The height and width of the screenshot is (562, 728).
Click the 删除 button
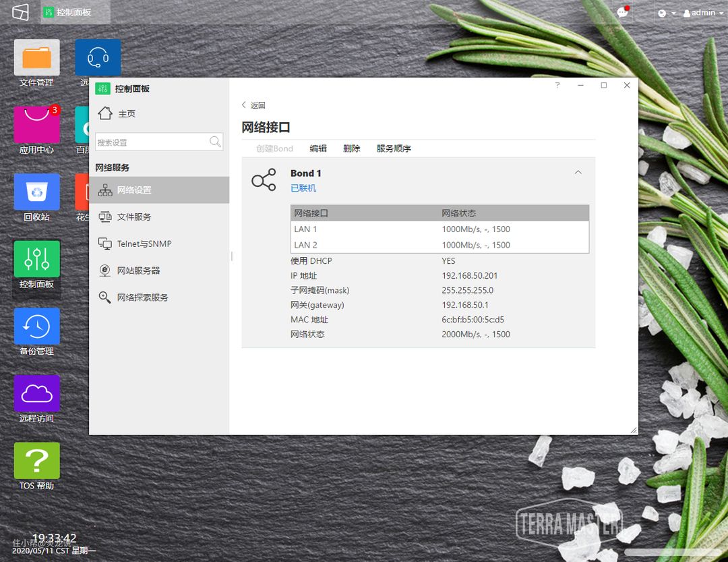coord(351,148)
